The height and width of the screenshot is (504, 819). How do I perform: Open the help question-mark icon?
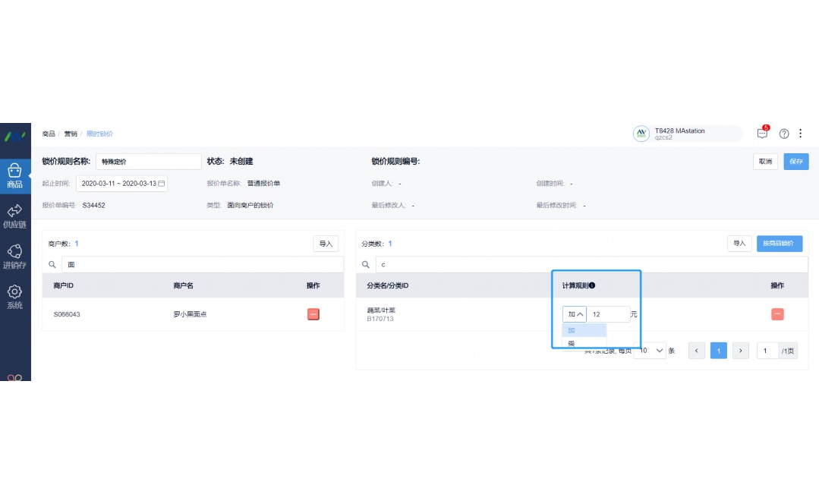coord(783,134)
